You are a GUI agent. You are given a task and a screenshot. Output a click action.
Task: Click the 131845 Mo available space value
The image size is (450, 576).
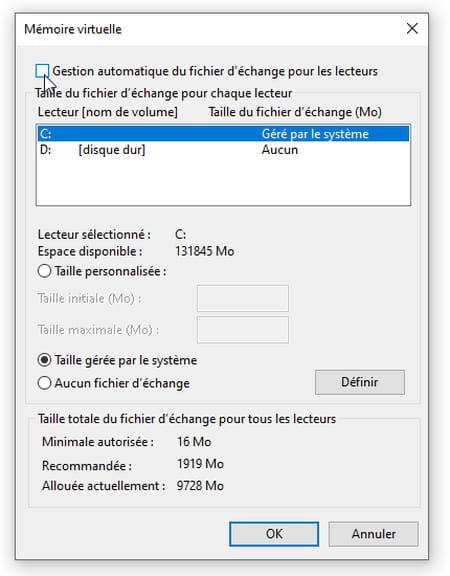pos(205,251)
